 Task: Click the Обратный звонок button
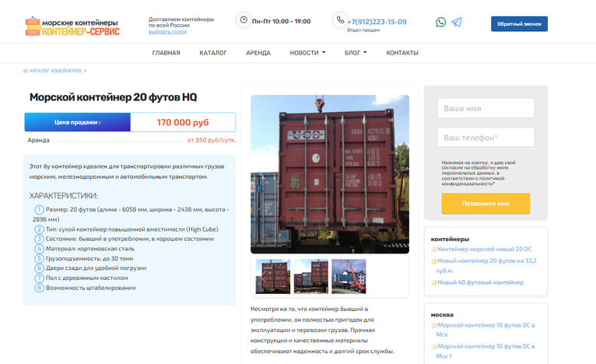pyautogui.click(x=519, y=24)
